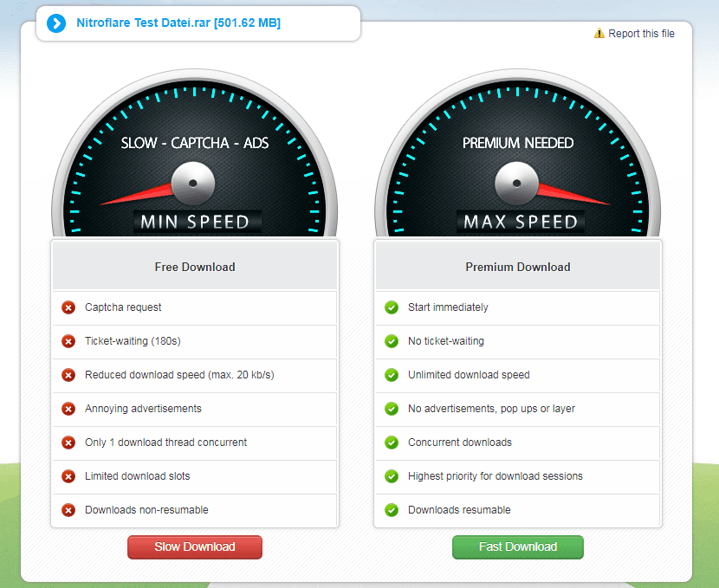This screenshot has height=588, width=719.
Task: Click green check icon beside Unlimited download speed
Action: click(392, 375)
